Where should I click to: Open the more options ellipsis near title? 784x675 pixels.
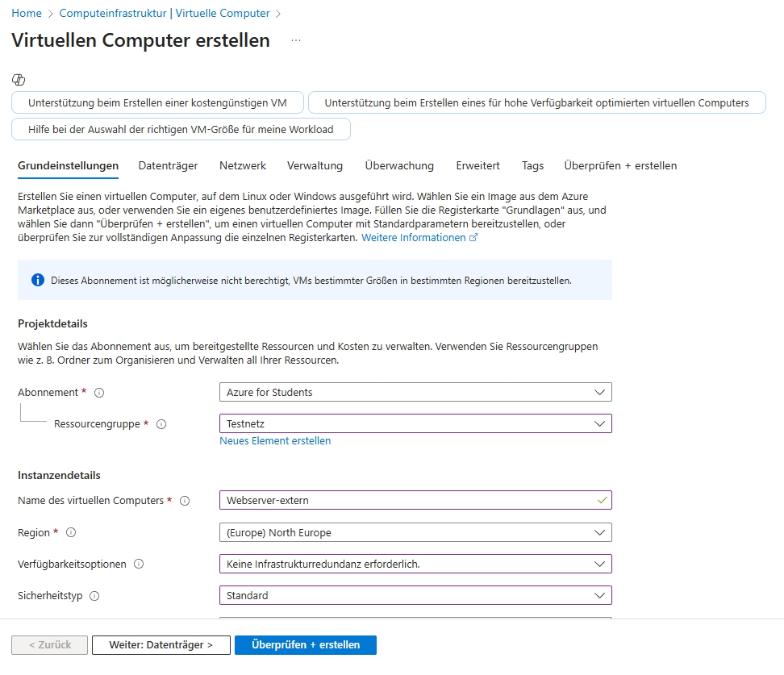(x=296, y=40)
